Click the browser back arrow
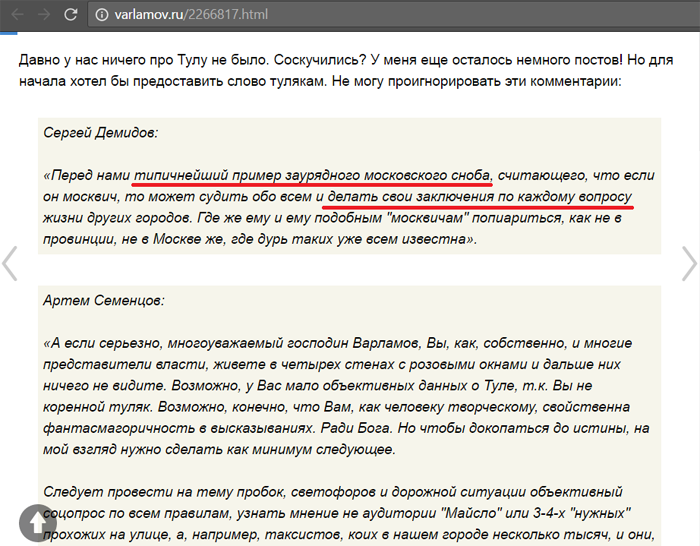700x546 pixels. pos(17,15)
